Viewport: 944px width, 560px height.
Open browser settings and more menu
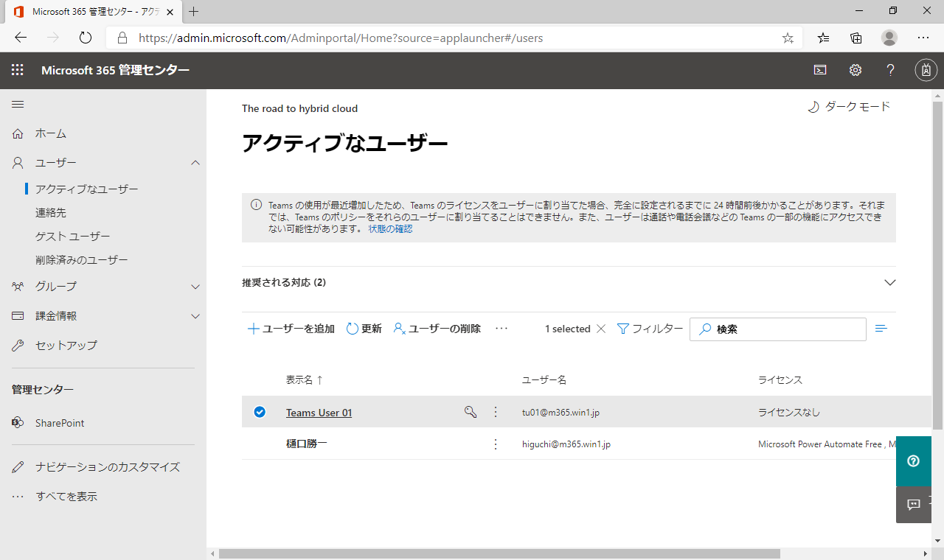point(923,38)
